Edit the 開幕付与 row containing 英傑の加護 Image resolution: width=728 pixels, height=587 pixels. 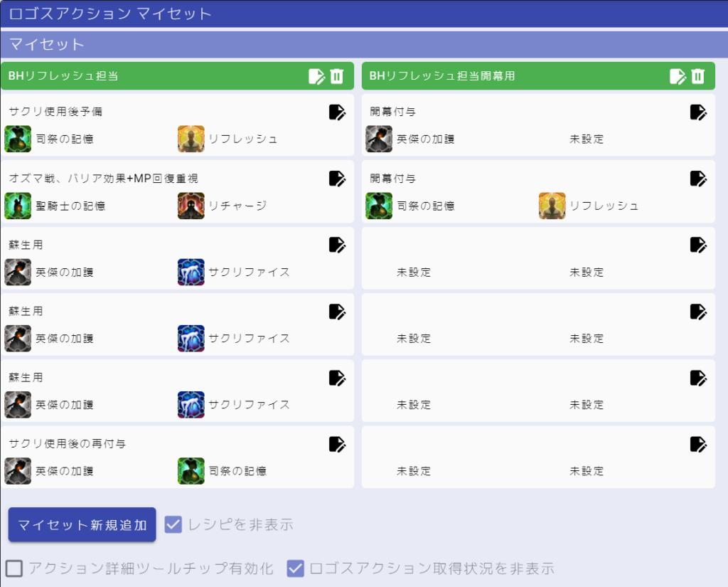[x=698, y=112]
